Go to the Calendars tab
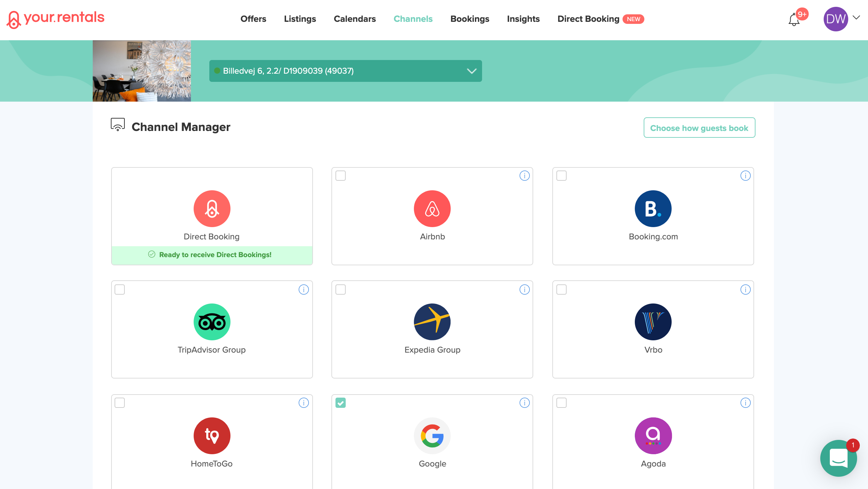This screenshot has width=868, height=489. tap(355, 19)
